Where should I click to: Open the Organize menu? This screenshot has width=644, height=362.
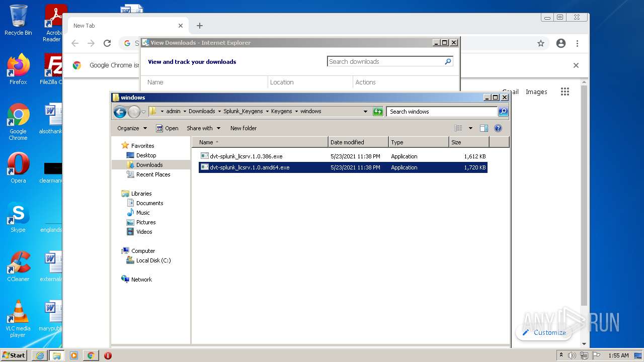(x=132, y=128)
